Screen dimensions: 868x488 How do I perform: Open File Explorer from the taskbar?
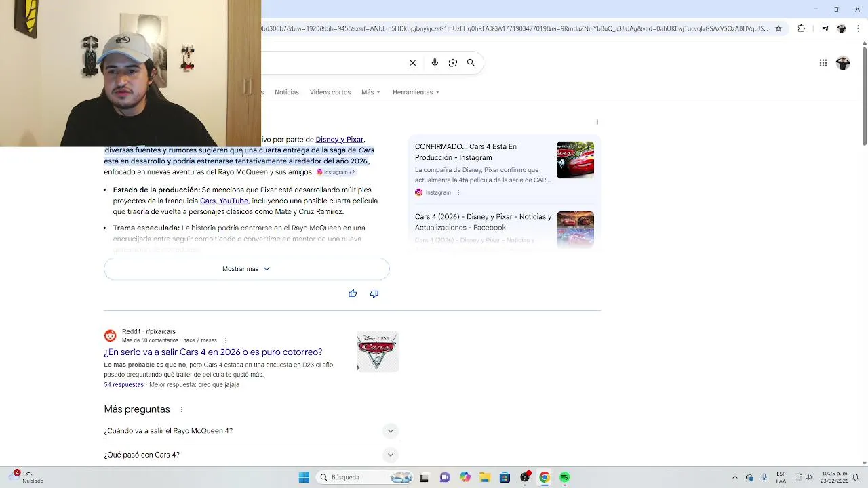[x=485, y=477]
